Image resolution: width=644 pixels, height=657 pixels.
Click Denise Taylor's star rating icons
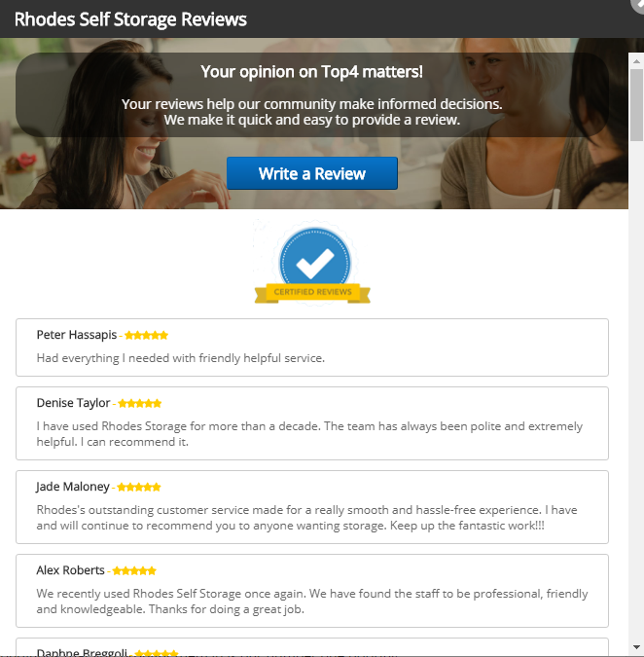[139, 404]
